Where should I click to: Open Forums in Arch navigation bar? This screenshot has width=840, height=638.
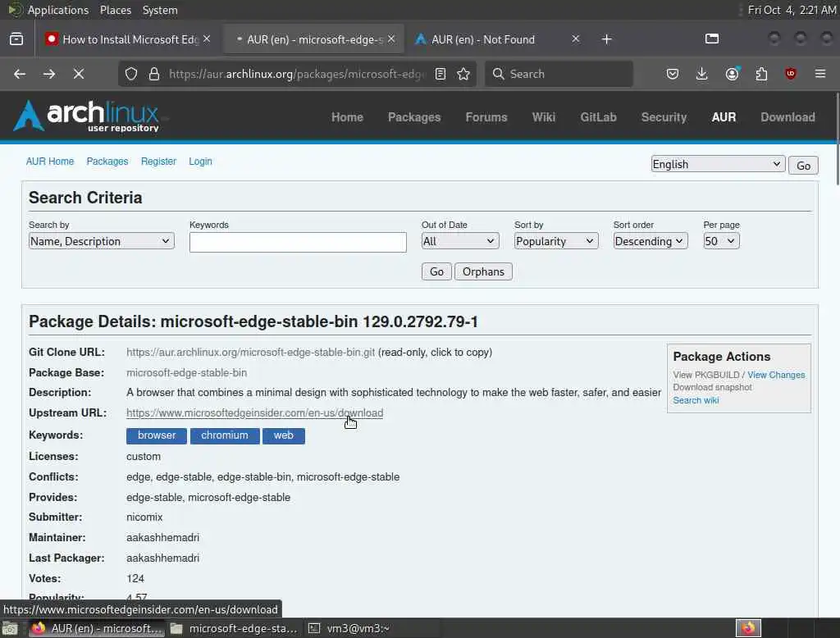pyautogui.click(x=486, y=117)
